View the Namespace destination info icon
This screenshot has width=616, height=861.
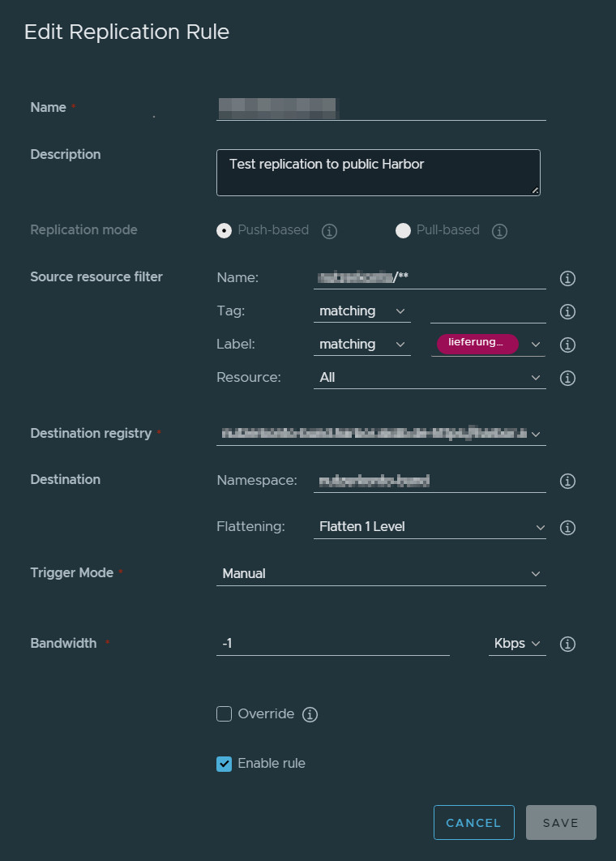click(x=567, y=481)
